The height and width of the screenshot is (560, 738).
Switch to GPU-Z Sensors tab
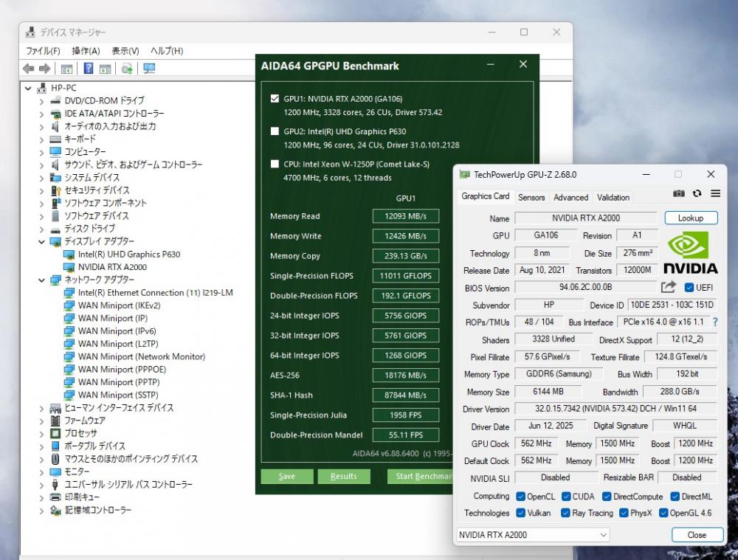coord(531,197)
